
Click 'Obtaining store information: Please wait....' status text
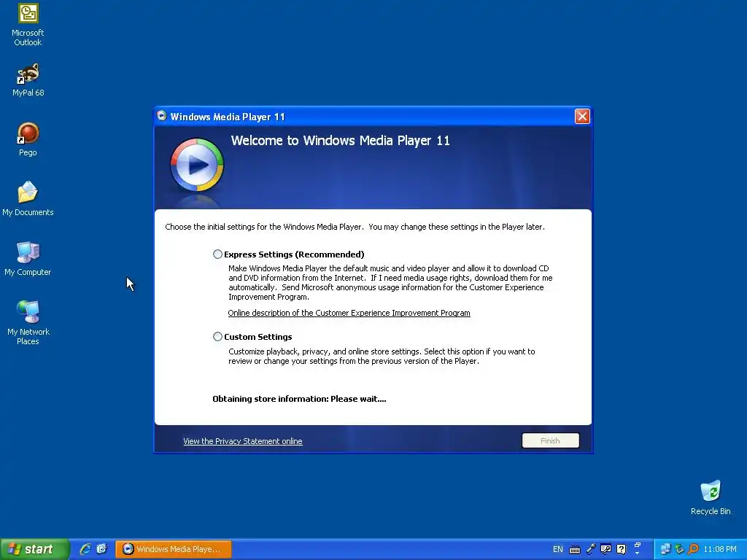tap(299, 399)
